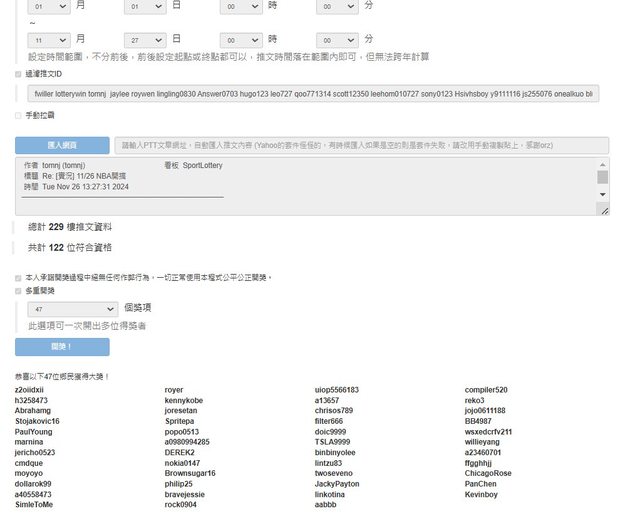Expand the start hour dropdown in first row
The height and width of the screenshot is (516, 640).
click(x=241, y=7)
